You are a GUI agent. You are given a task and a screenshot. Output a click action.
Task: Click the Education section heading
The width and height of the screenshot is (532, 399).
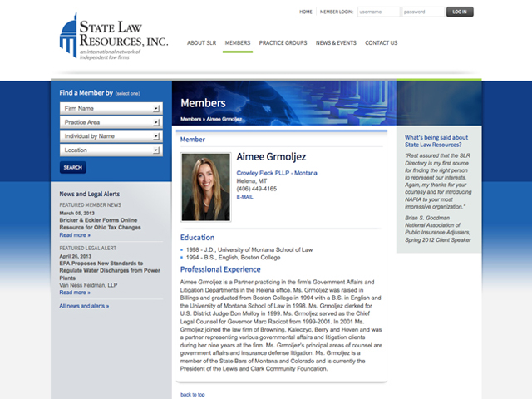197,238
